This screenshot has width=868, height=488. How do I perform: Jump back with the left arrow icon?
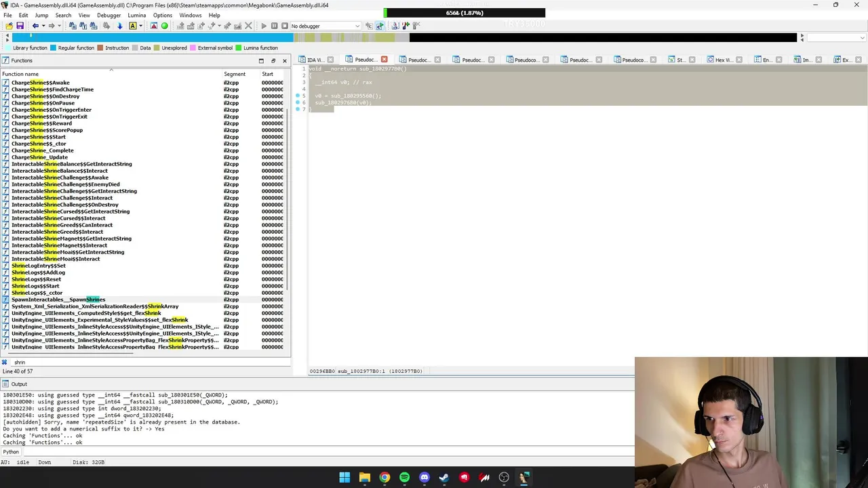tap(35, 26)
